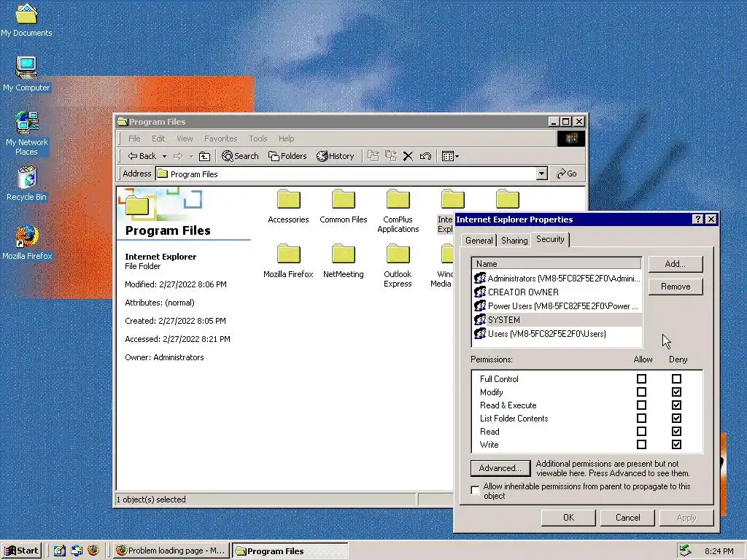Click the Forward arrow in toolbar
The width and height of the screenshot is (747, 560).
click(178, 156)
